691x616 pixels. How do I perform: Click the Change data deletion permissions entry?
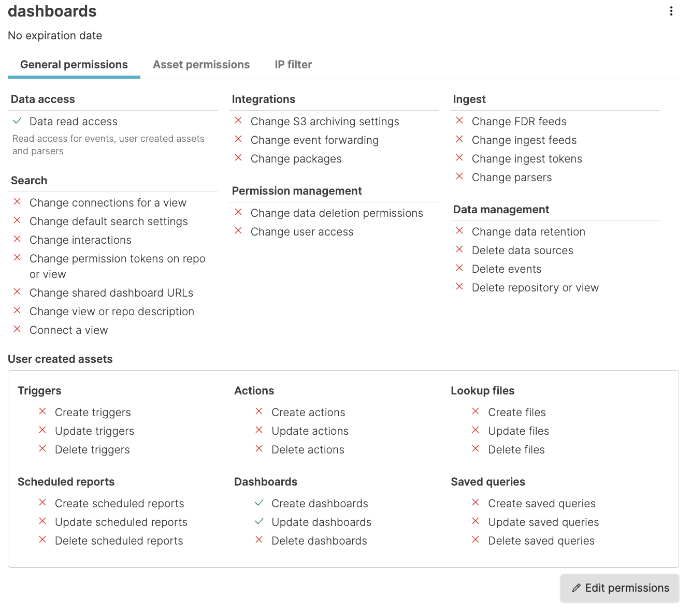337,213
